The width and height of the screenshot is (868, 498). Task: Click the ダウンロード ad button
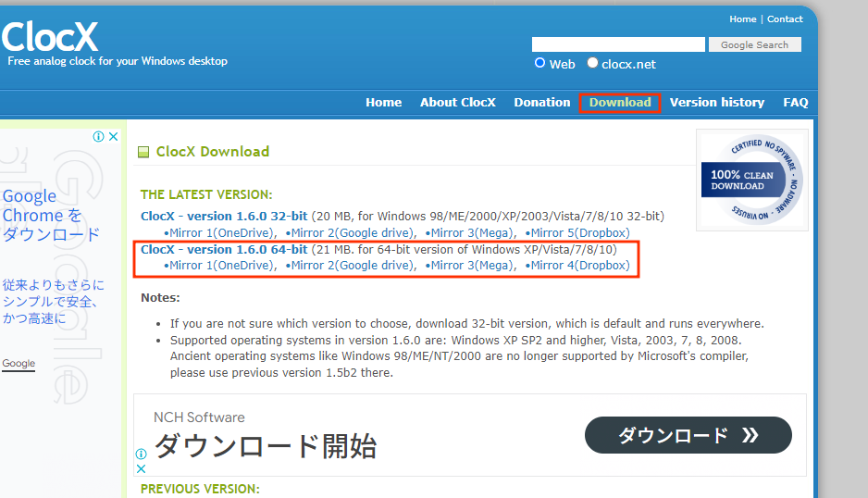688,435
